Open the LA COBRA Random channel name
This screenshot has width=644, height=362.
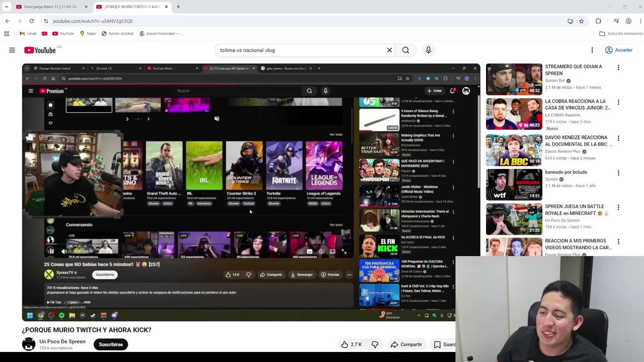point(562,115)
